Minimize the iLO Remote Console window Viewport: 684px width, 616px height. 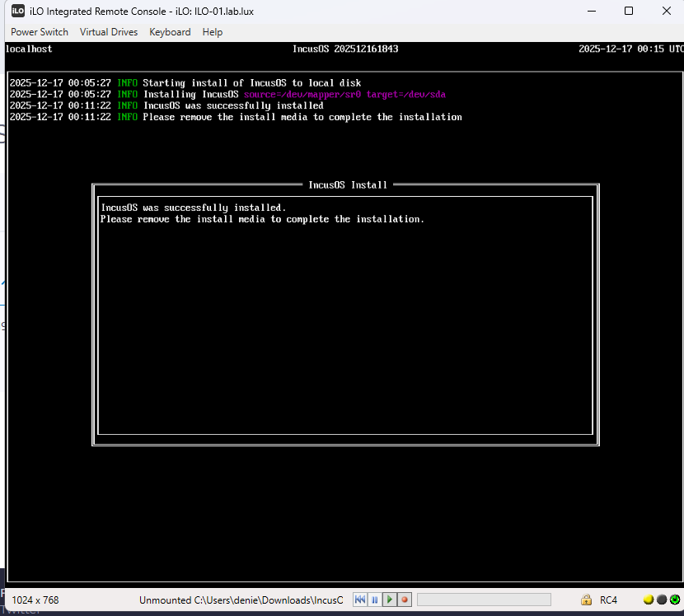(590, 11)
